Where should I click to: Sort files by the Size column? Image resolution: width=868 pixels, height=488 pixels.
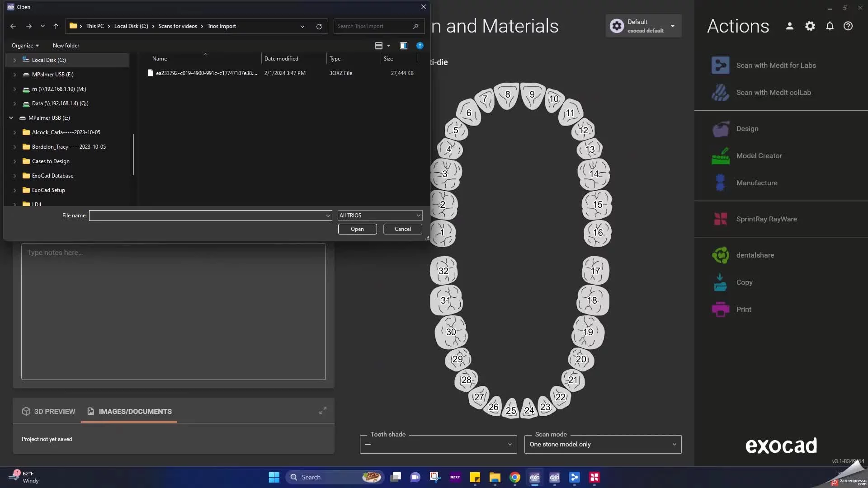[x=388, y=59]
